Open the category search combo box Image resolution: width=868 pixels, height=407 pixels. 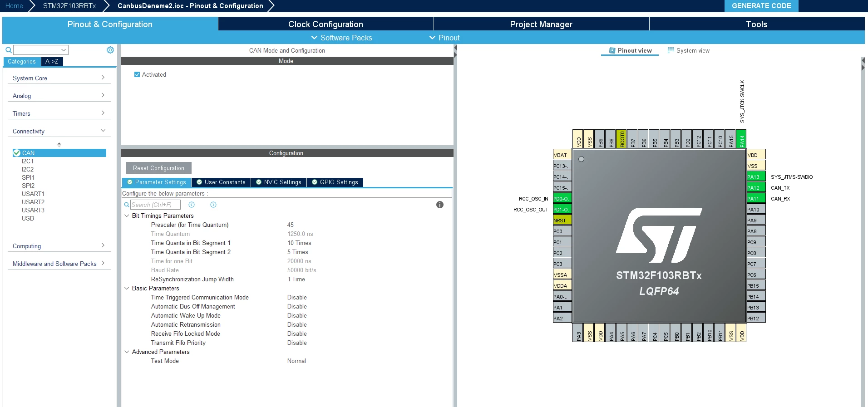tap(41, 50)
